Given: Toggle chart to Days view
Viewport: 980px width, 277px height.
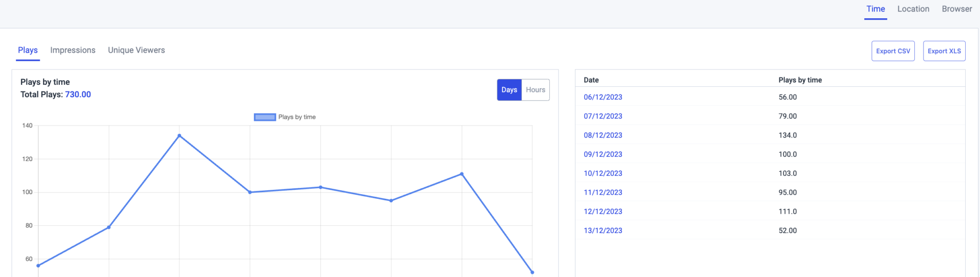Looking at the screenshot, I should coord(509,90).
